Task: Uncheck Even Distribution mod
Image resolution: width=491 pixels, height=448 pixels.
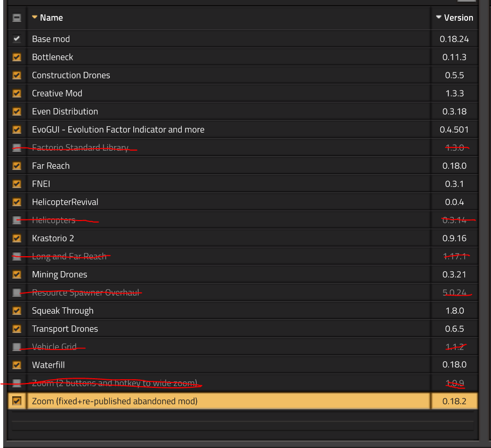Action: point(17,112)
